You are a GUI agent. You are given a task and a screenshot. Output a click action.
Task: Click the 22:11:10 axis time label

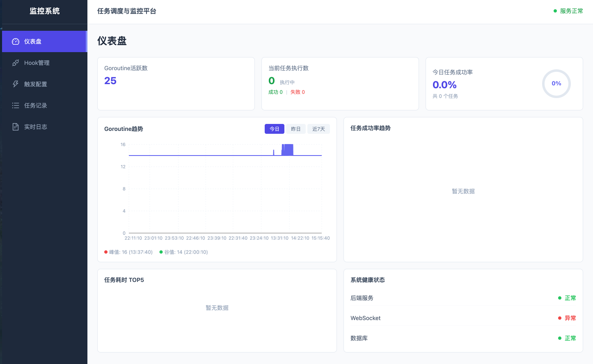pyautogui.click(x=133, y=238)
